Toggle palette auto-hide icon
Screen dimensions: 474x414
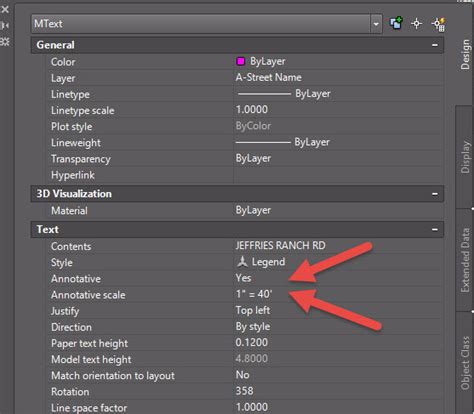5,25
